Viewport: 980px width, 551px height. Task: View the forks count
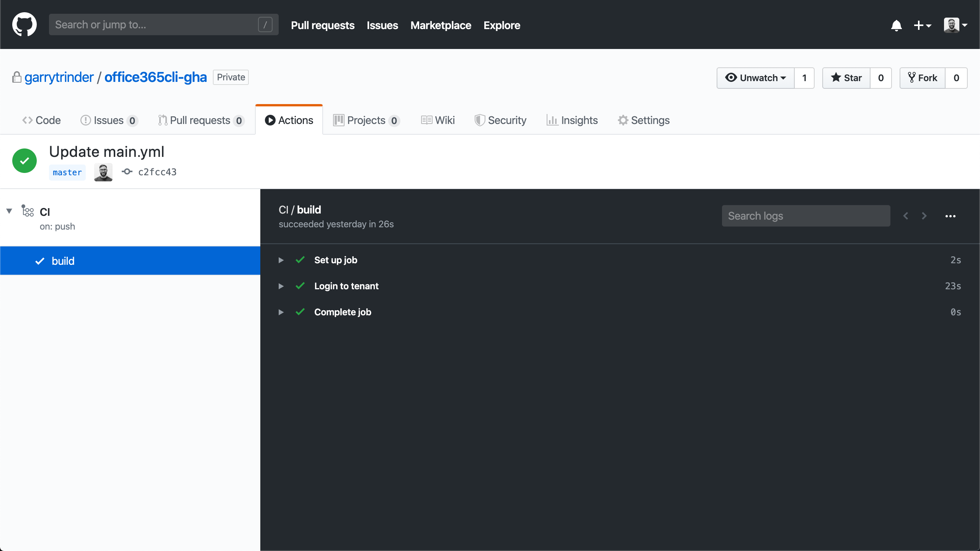tap(956, 78)
